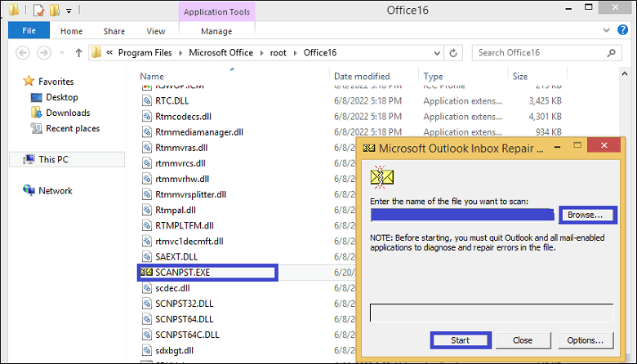Image resolution: width=637 pixels, height=364 pixels.
Task: Click the Up one level arrow
Action: pyautogui.click(x=78, y=53)
